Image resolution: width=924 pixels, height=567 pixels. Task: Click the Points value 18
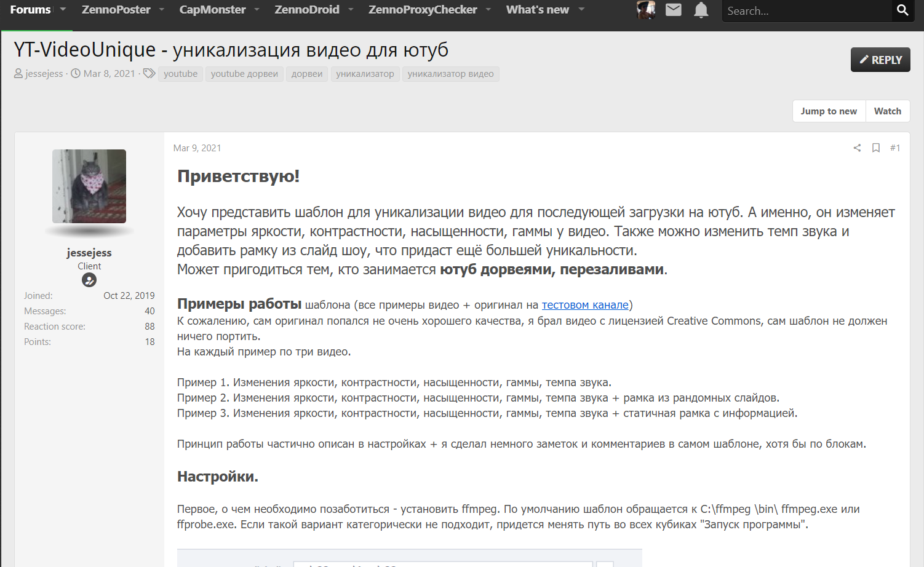[x=149, y=342]
